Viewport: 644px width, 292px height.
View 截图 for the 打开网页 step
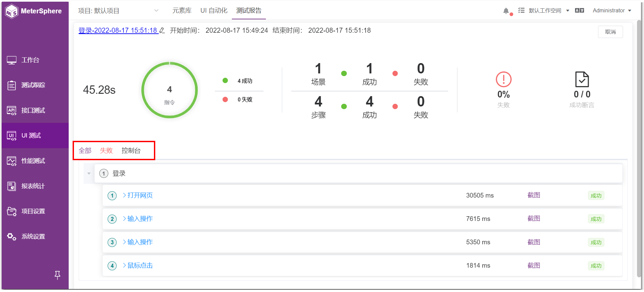pyautogui.click(x=534, y=195)
